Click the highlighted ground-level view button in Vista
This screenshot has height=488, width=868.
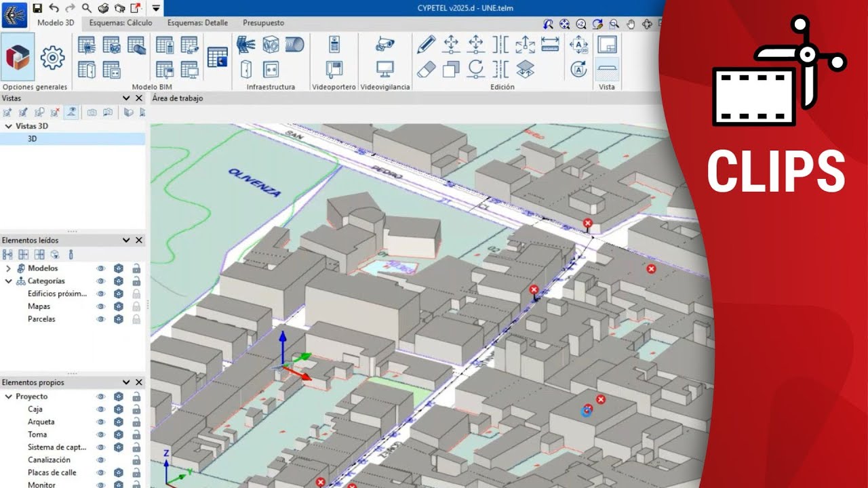[x=607, y=68]
